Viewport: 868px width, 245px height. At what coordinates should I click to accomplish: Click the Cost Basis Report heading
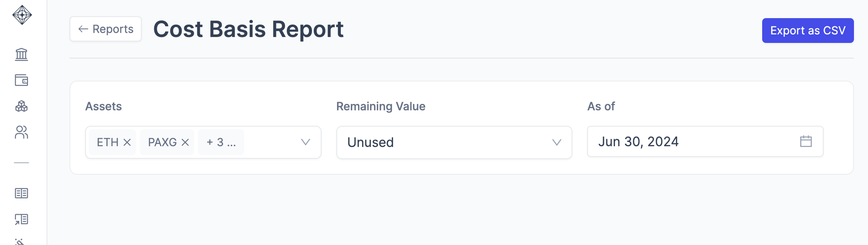(248, 29)
